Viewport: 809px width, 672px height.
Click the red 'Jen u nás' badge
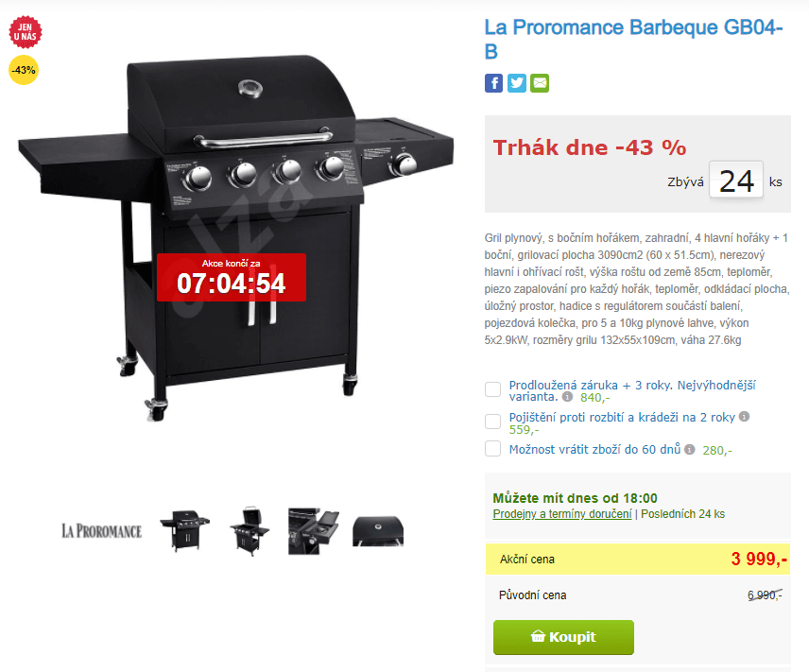(26, 32)
